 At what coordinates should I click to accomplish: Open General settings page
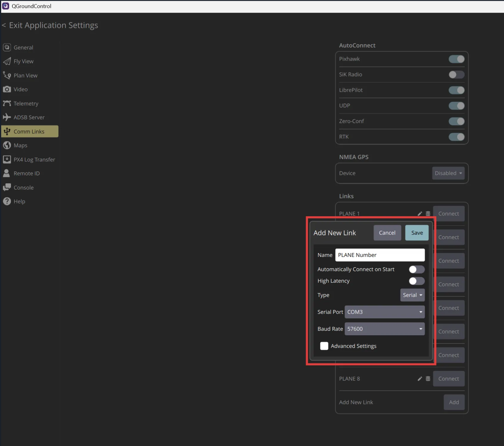[x=30, y=47]
